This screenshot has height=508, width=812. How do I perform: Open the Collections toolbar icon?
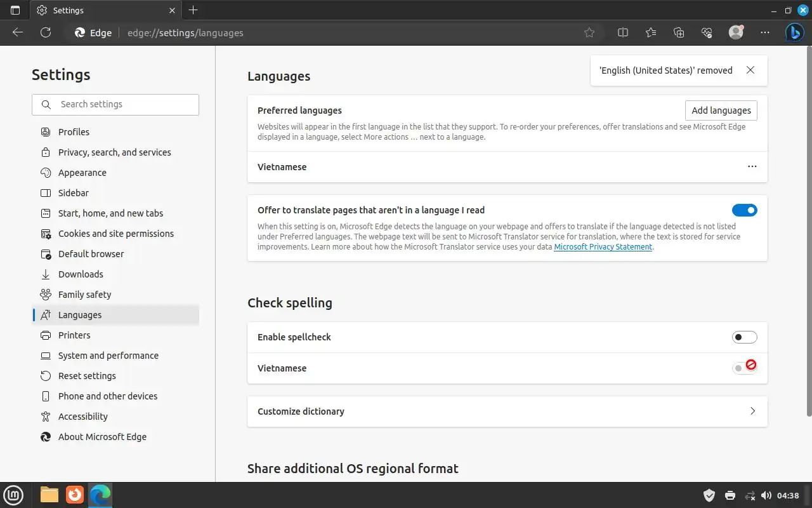[679, 32]
